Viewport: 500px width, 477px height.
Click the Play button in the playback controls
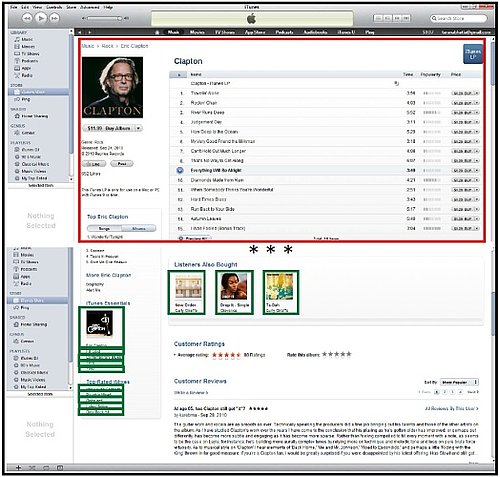point(41,18)
